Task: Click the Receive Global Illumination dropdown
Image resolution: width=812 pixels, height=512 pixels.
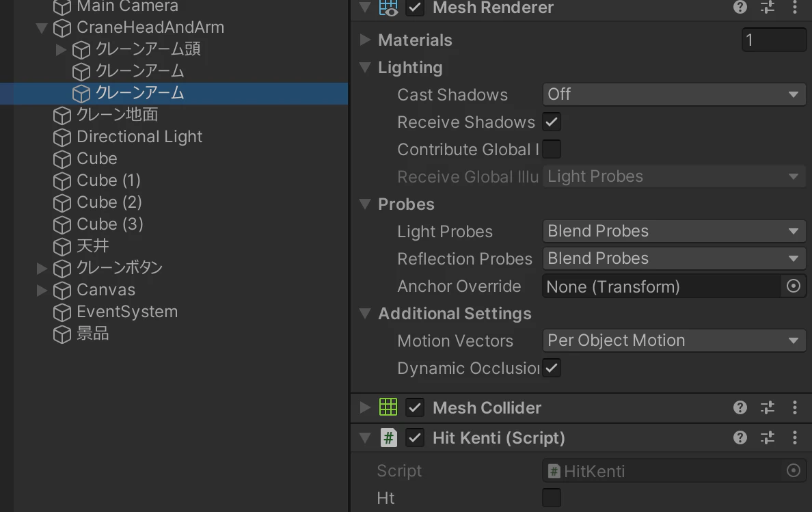Action: 674,176
